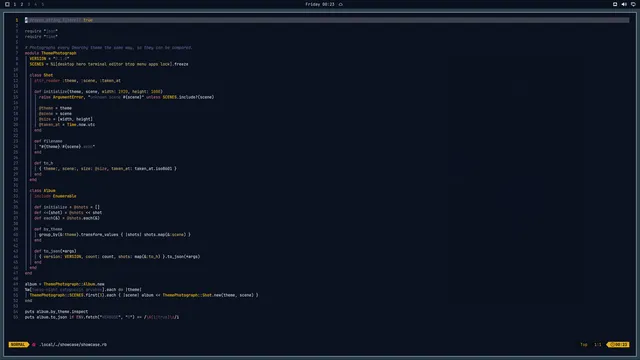Click the frozen_string_literal comment on line 1
The image size is (640, 360).
coord(59,20)
